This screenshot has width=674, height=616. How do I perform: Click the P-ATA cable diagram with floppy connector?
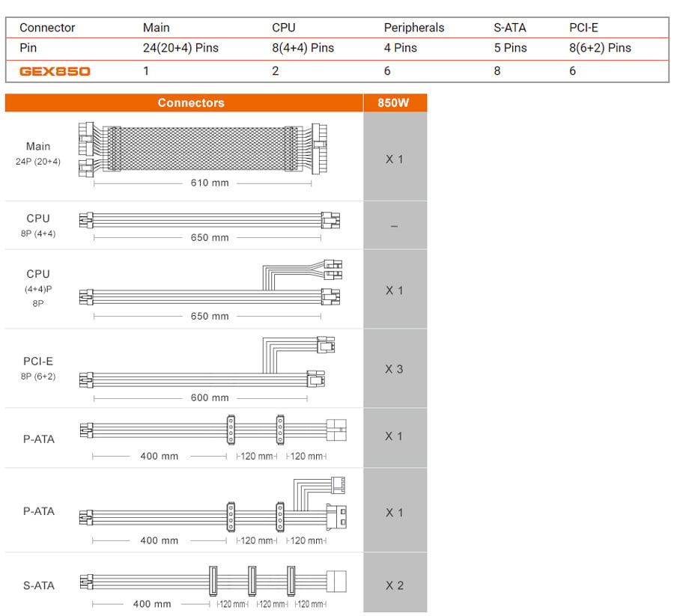pyautogui.click(x=213, y=504)
